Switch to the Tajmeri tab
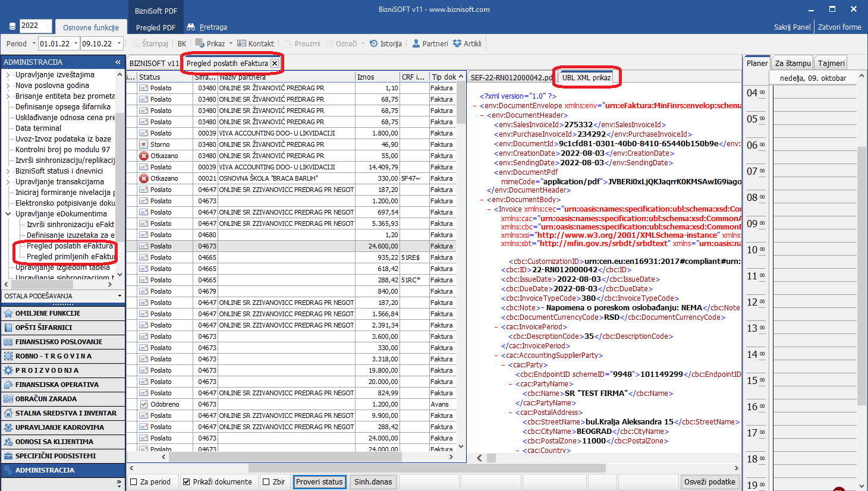 (831, 63)
